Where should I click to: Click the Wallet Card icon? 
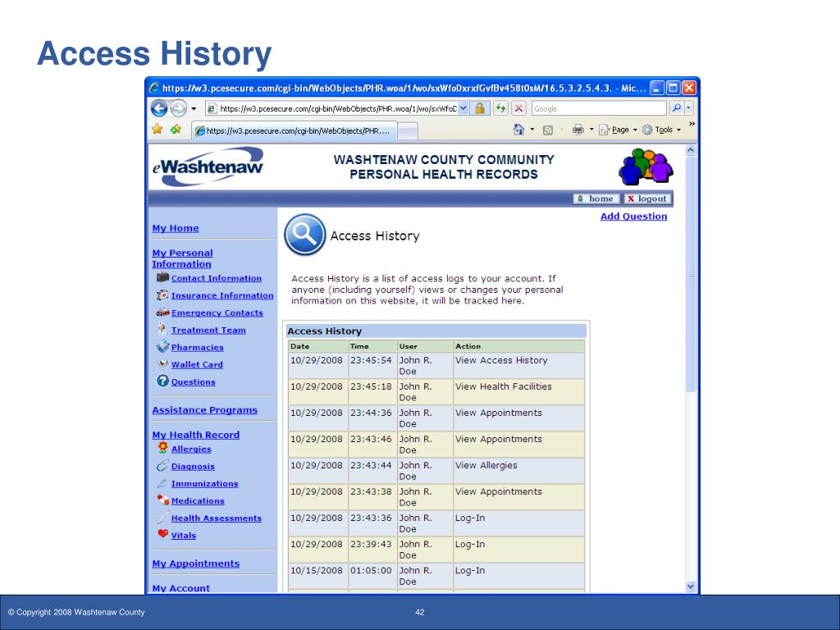[x=163, y=363]
